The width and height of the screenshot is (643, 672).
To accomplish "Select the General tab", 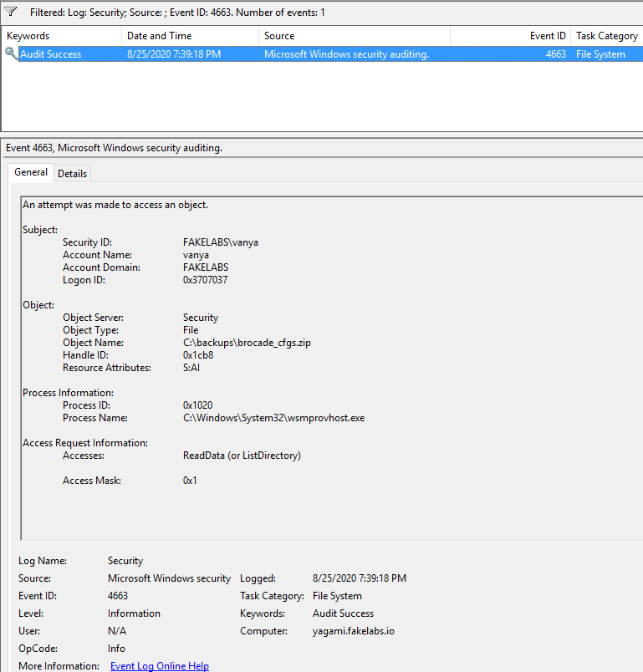I will [x=31, y=172].
